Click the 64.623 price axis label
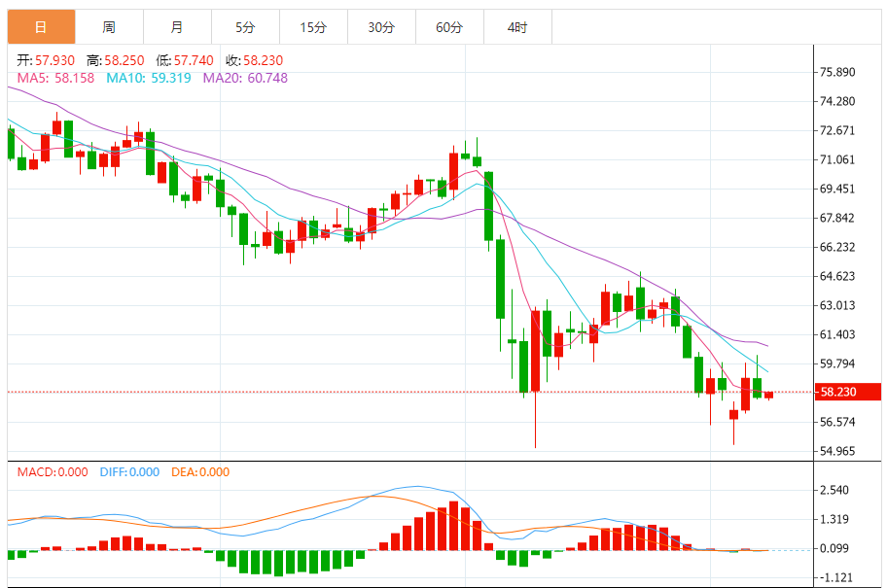887x588 pixels. tap(837, 276)
